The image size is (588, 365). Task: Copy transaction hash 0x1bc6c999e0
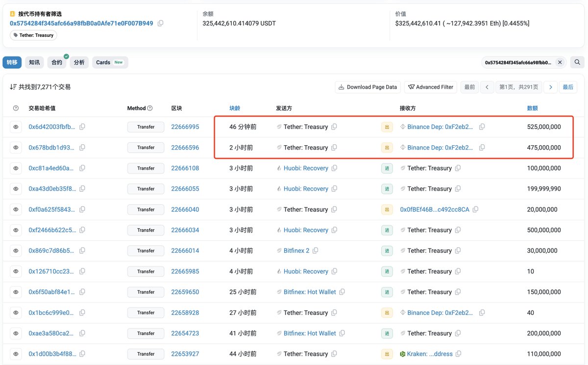tap(82, 313)
